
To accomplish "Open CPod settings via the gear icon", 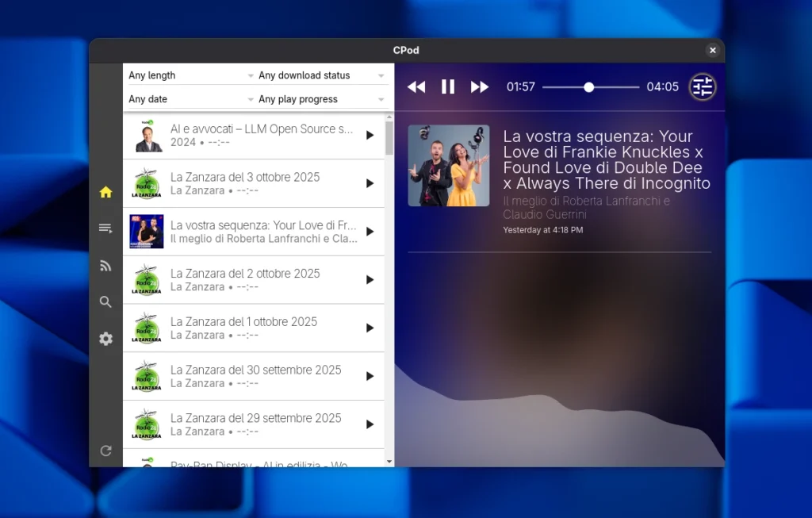I will tap(105, 339).
